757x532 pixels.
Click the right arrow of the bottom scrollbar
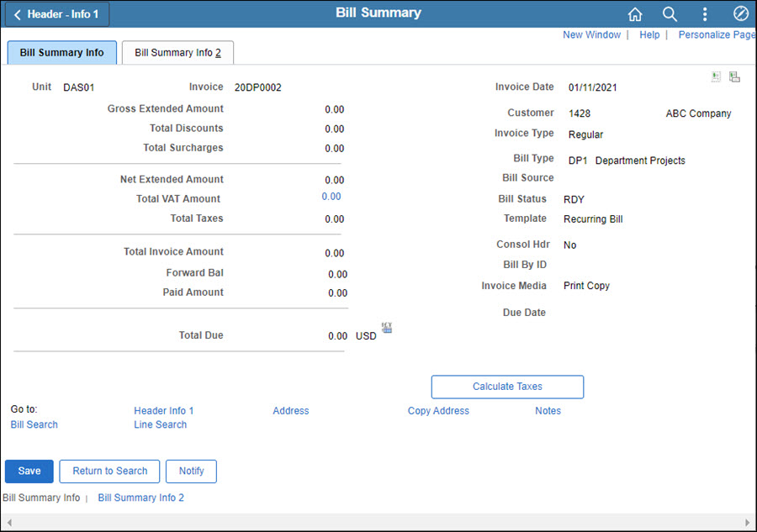pos(748,521)
